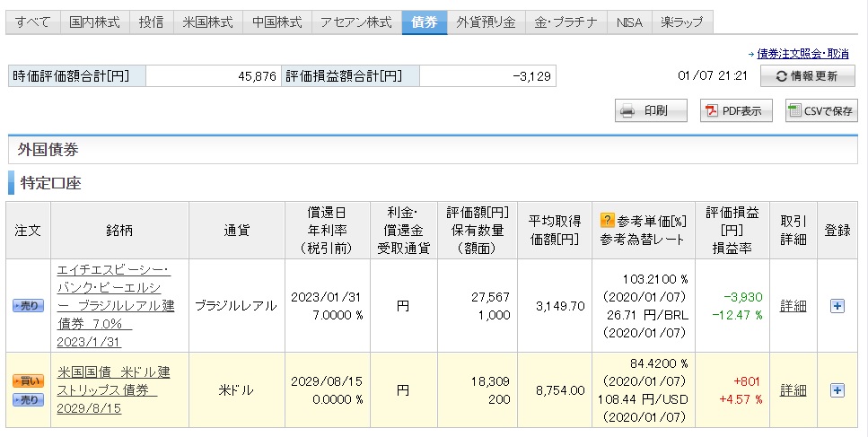Click the -3,129 total profit/loss value
Viewport: 868px width, 437px height.
(x=532, y=76)
